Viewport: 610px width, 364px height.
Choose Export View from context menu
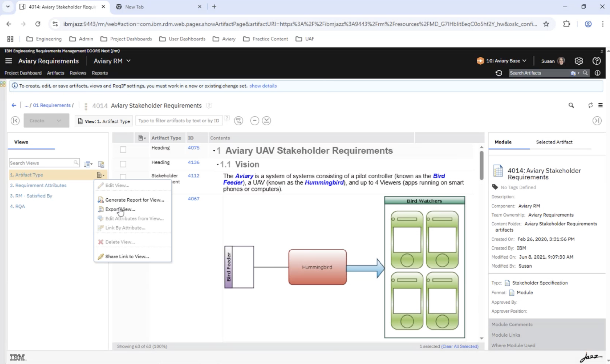coord(120,209)
